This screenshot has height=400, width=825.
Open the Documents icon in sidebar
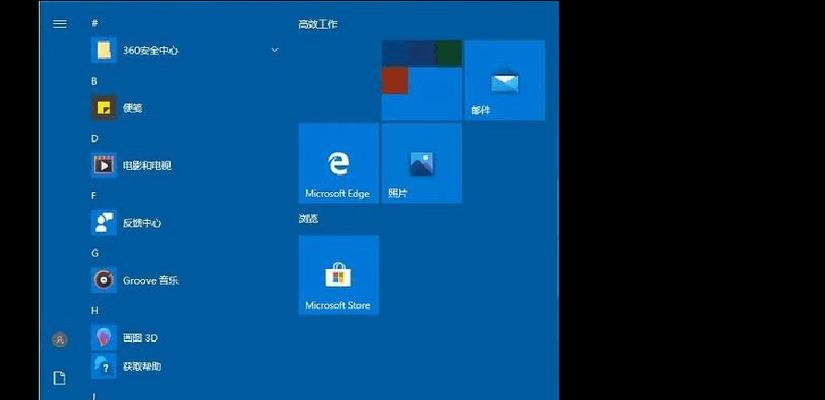point(59,378)
